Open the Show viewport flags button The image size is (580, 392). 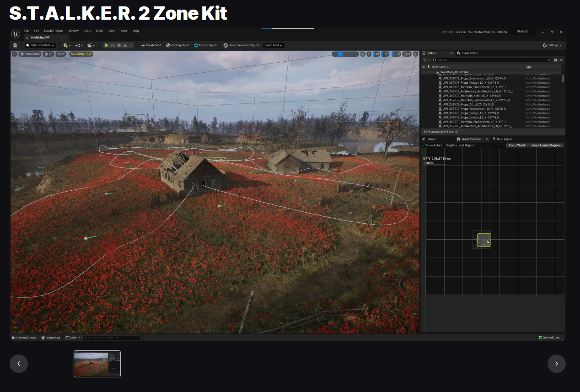click(x=61, y=54)
